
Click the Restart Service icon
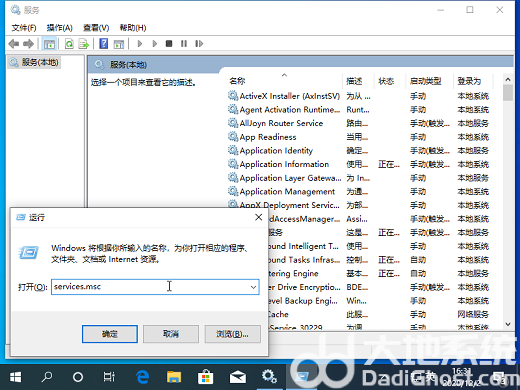coord(199,44)
